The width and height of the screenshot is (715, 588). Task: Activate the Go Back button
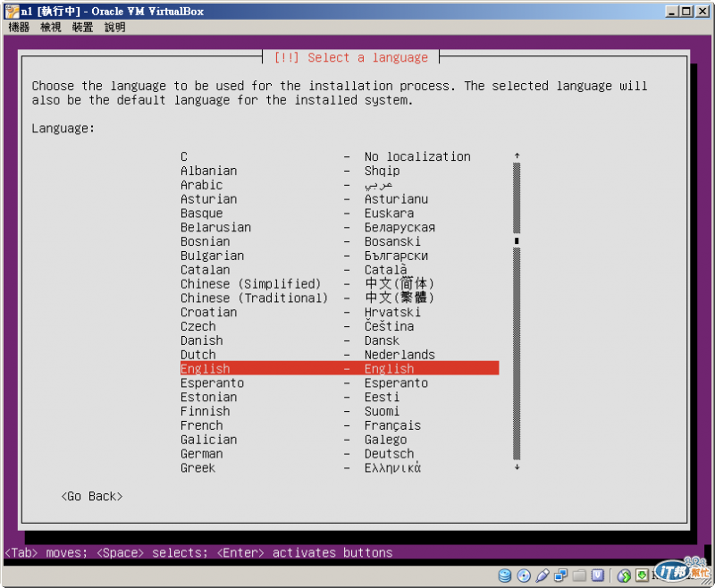(92, 496)
